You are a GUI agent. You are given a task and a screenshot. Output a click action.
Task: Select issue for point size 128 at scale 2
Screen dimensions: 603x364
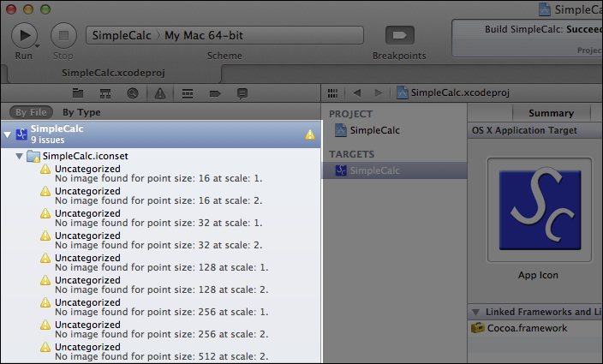pos(161,285)
